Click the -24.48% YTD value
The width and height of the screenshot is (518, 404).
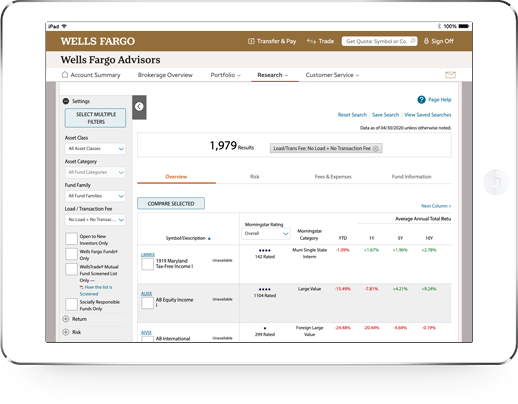point(343,328)
